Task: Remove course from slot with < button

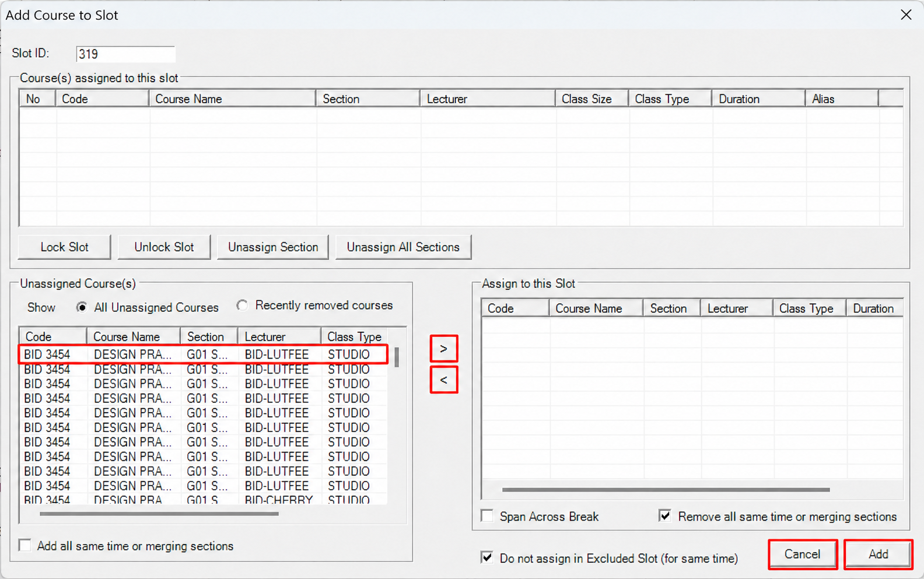Action: point(443,380)
